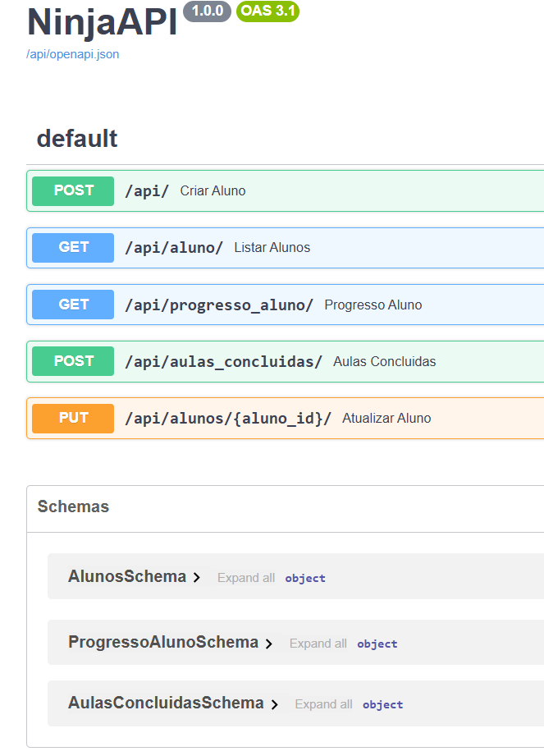
Task: Click the Atualizar Aluno summary text
Action: click(386, 418)
